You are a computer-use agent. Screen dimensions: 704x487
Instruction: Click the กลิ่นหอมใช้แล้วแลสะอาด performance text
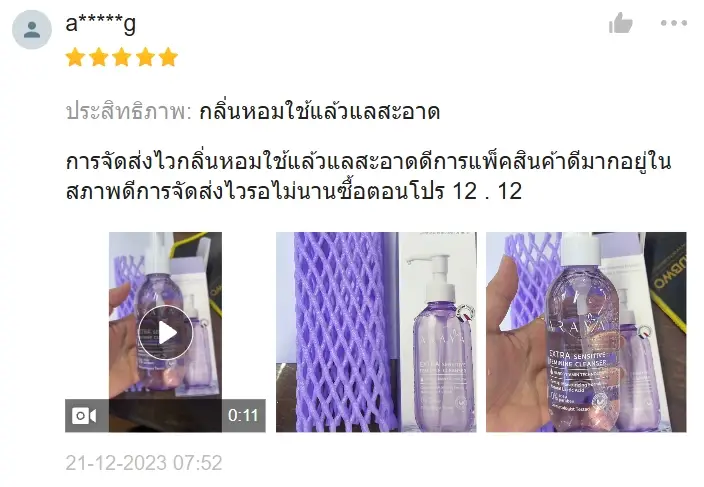(319, 112)
